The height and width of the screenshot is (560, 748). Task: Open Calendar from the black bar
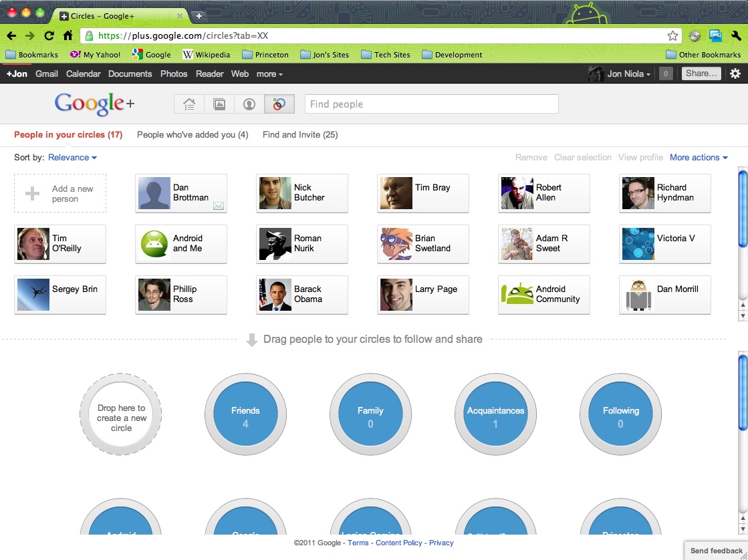click(x=83, y=74)
